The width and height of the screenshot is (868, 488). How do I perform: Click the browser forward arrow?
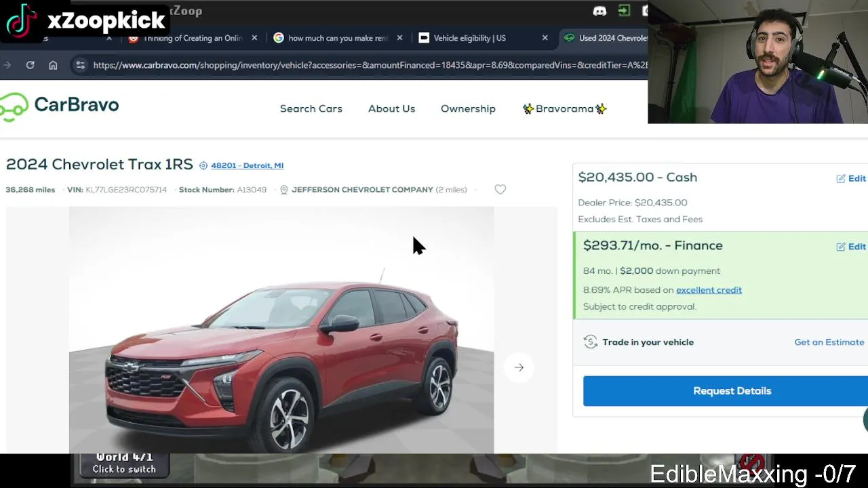(7, 65)
